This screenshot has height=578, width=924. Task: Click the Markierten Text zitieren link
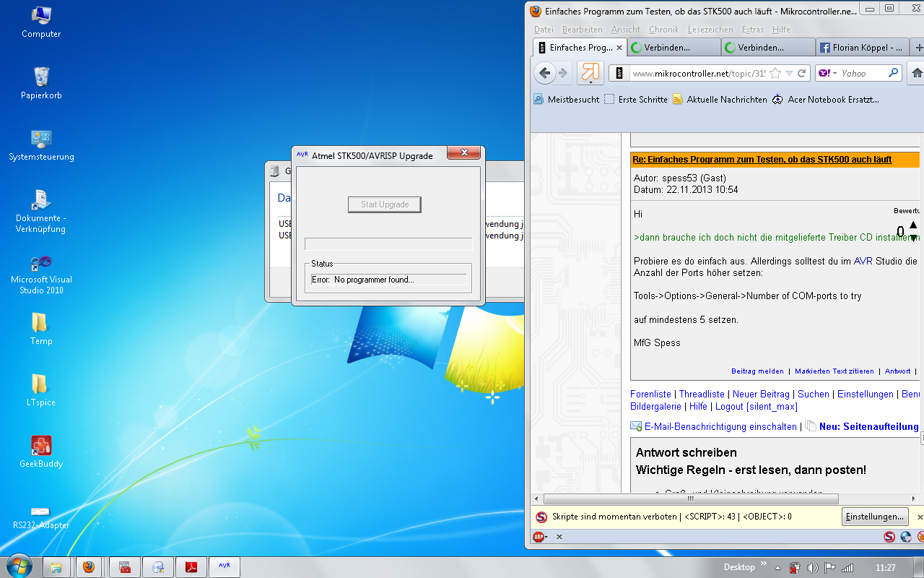(x=834, y=371)
